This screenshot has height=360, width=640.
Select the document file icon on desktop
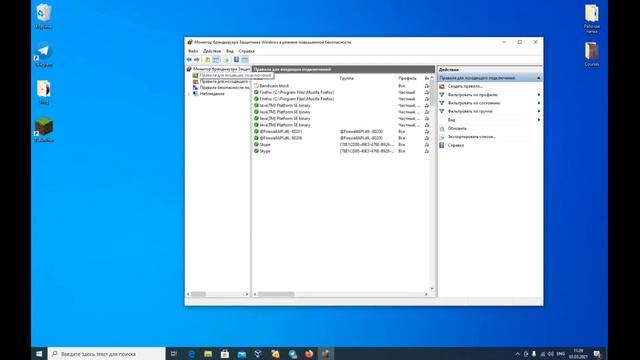(43, 92)
